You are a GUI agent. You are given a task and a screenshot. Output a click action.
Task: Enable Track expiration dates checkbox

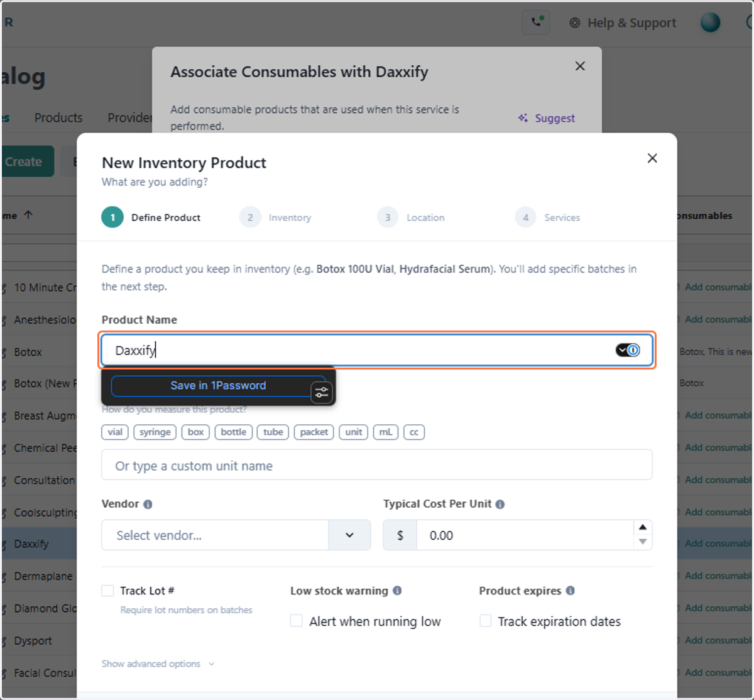pyautogui.click(x=485, y=621)
